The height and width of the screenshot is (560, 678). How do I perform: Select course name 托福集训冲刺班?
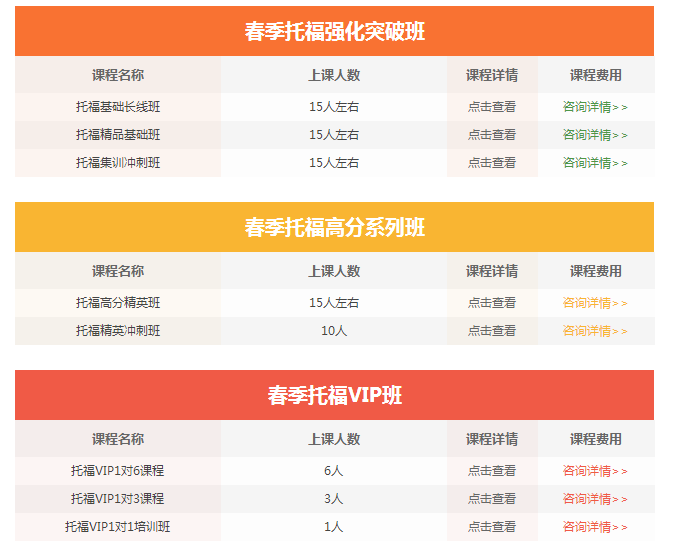coord(118,163)
